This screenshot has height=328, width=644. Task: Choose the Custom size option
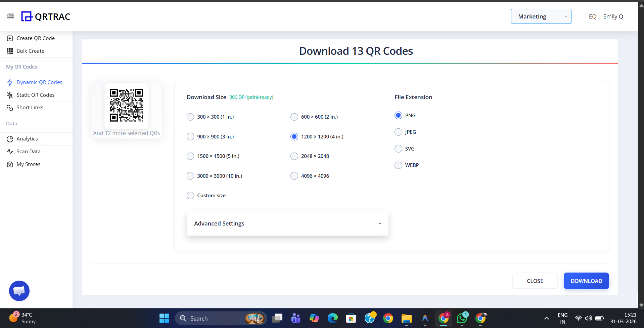coord(190,195)
